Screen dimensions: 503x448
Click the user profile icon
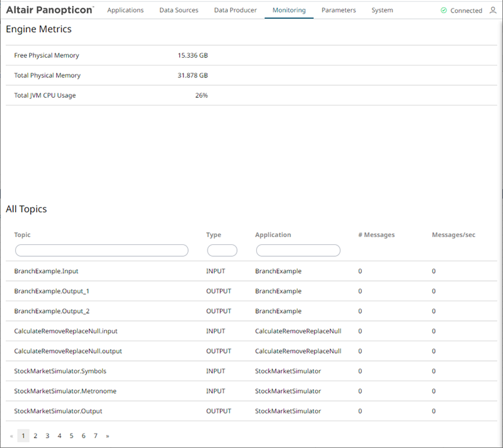pyautogui.click(x=493, y=10)
